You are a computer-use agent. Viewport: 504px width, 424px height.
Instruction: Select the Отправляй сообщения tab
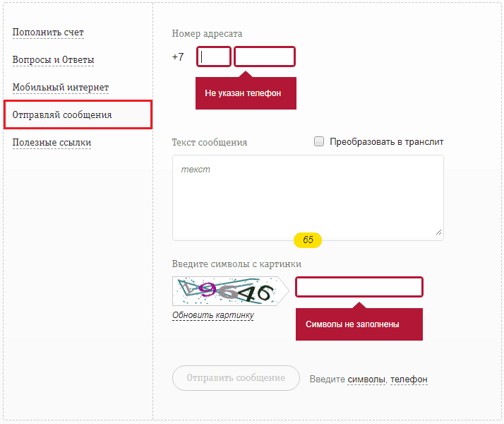click(62, 114)
